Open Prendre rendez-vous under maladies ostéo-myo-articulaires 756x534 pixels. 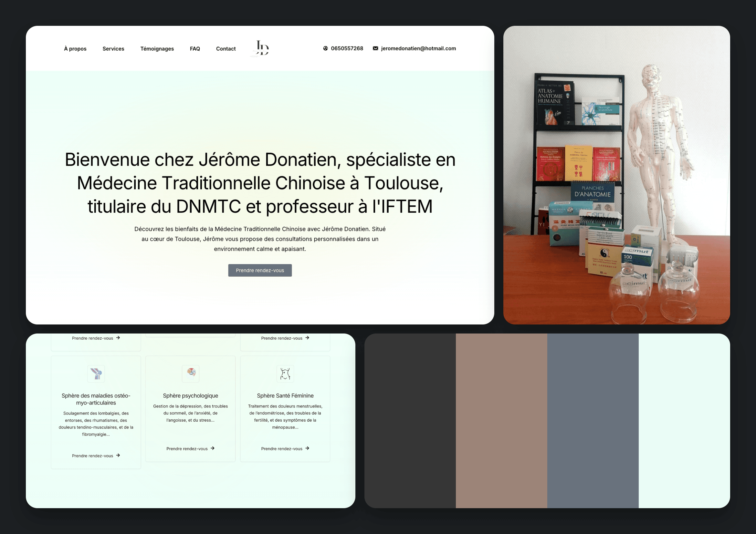point(96,456)
